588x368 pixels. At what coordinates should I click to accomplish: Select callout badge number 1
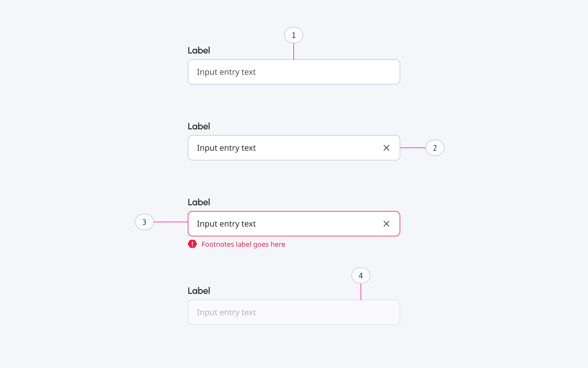(x=293, y=35)
